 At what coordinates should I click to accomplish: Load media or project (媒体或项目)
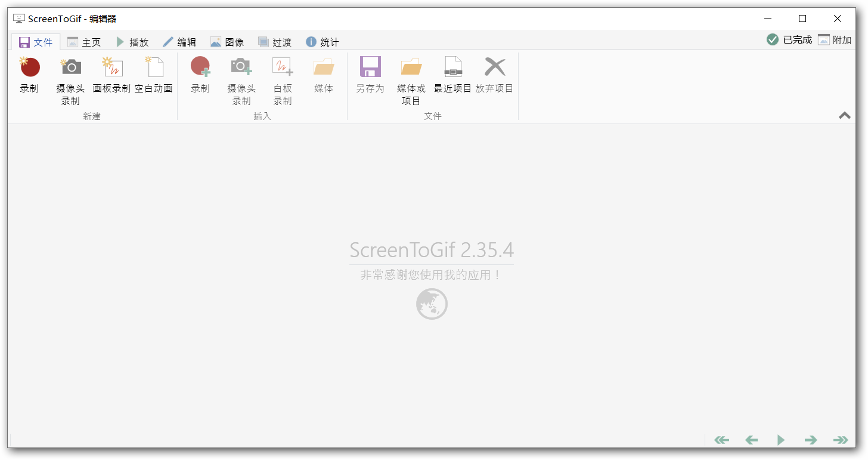point(411,81)
